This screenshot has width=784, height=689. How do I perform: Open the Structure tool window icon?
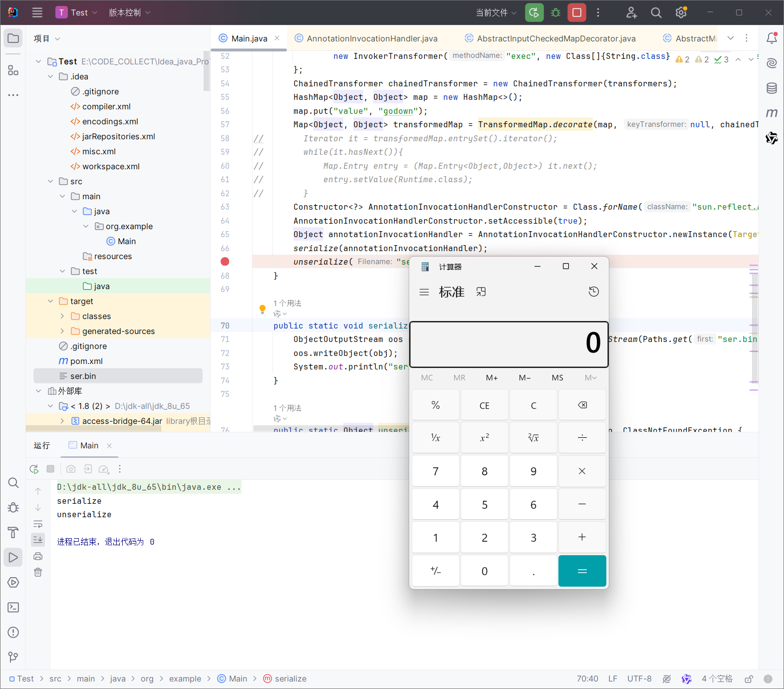tap(13, 70)
